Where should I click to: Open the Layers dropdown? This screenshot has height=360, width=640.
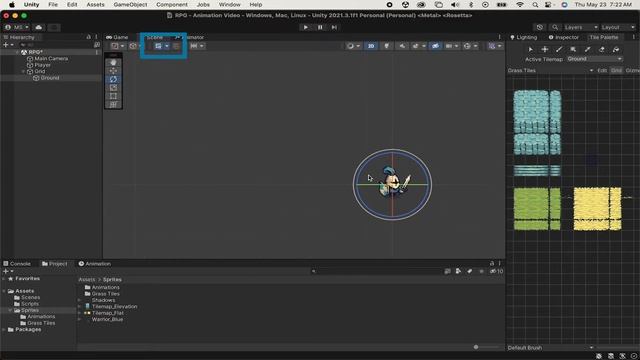point(581,27)
